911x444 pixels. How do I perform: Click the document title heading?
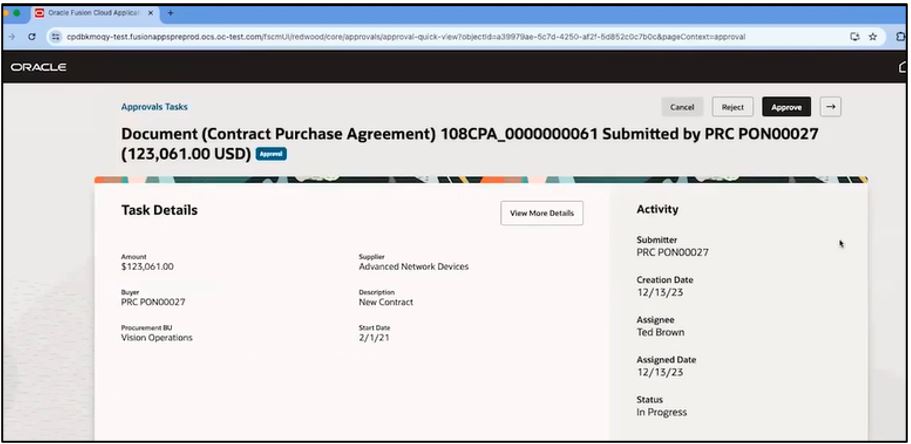point(469,144)
